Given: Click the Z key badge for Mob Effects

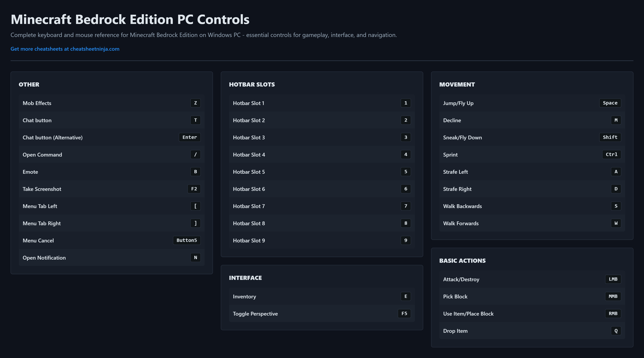Looking at the screenshot, I should [x=195, y=103].
